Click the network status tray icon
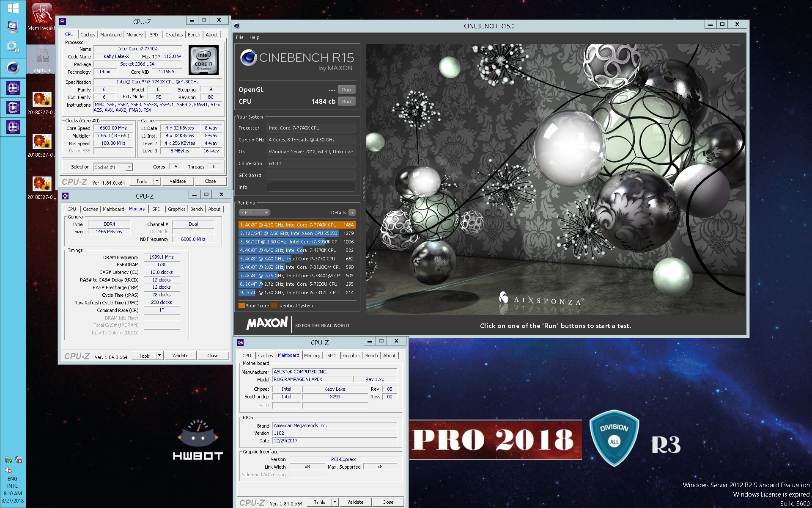 coord(19,460)
